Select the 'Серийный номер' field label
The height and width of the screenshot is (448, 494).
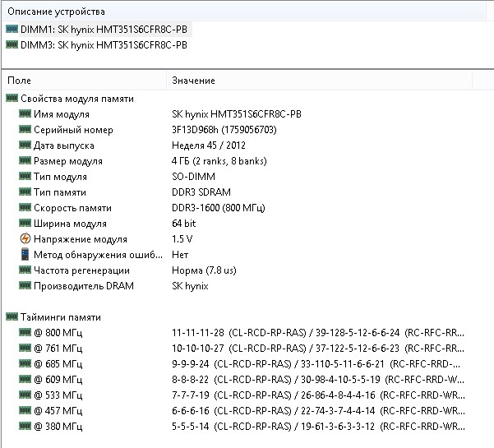pos(73,130)
